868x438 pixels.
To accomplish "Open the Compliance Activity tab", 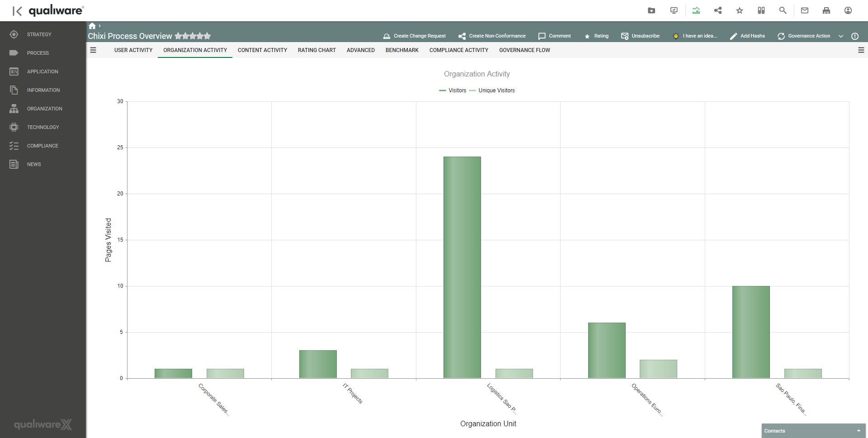I will coord(458,50).
